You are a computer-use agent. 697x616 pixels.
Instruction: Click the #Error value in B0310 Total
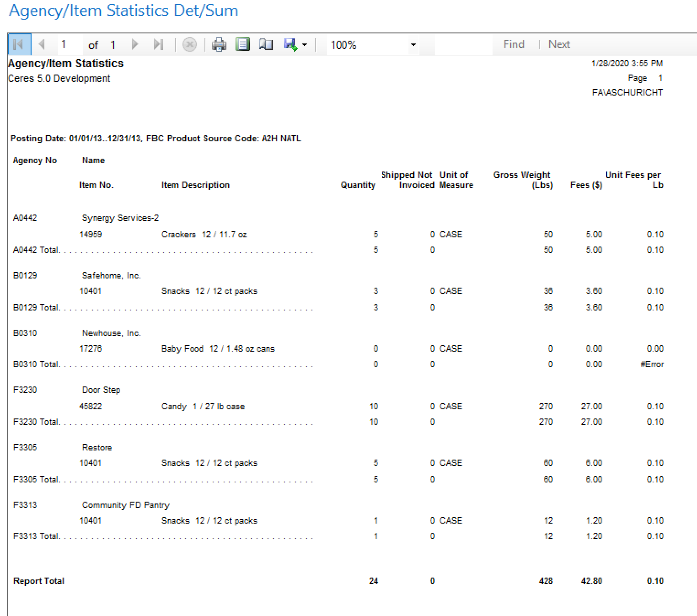pyautogui.click(x=652, y=364)
